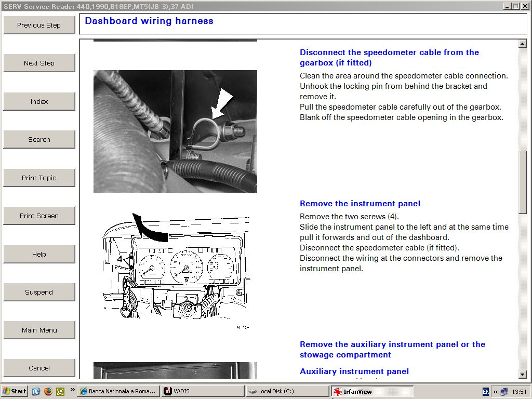
Task: Click the instrument panel diagram
Action: tap(176, 270)
